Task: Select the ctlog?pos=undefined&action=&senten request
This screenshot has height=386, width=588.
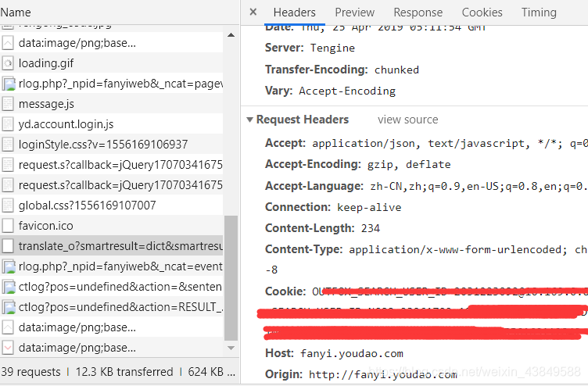Action: (x=111, y=287)
